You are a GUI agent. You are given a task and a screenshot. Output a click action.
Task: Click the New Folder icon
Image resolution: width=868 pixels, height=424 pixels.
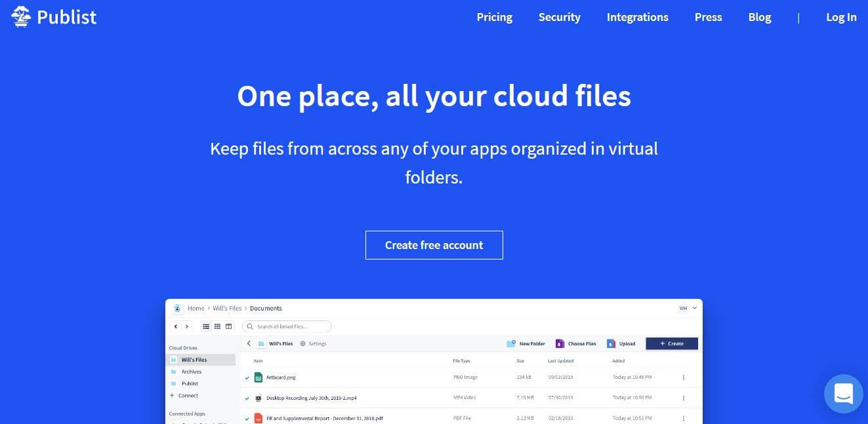click(x=511, y=343)
